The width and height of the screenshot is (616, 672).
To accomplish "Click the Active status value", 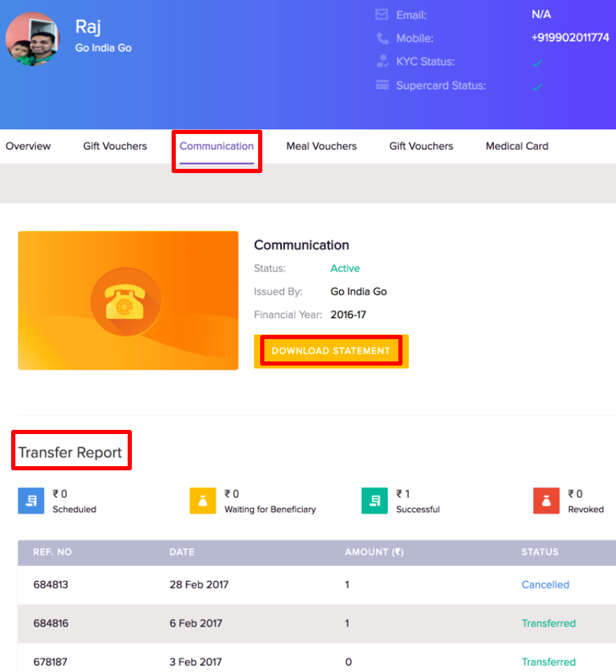I will [345, 268].
